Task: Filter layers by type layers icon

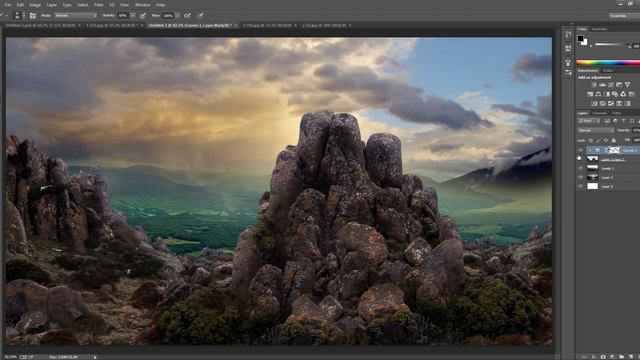Action: click(x=624, y=121)
